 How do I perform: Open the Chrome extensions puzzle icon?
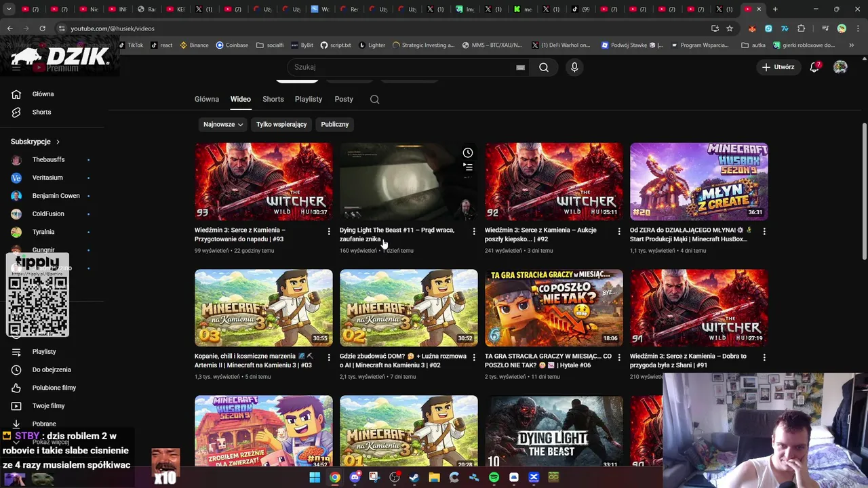coord(802,28)
